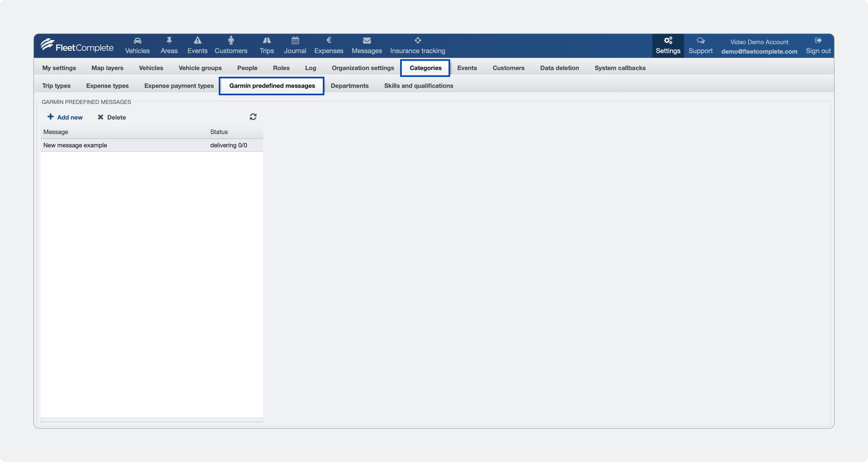Open Journal calendar icon
Viewport: 868px width, 462px height.
coord(295,40)
